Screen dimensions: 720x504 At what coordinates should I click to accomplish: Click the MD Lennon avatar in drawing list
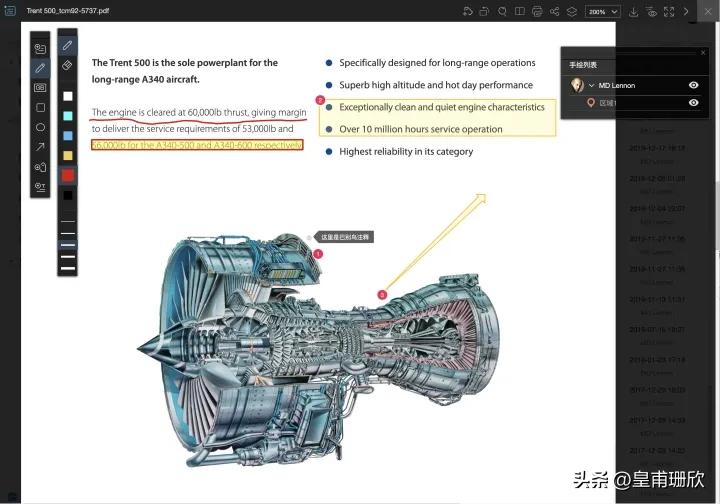(577, 85)
